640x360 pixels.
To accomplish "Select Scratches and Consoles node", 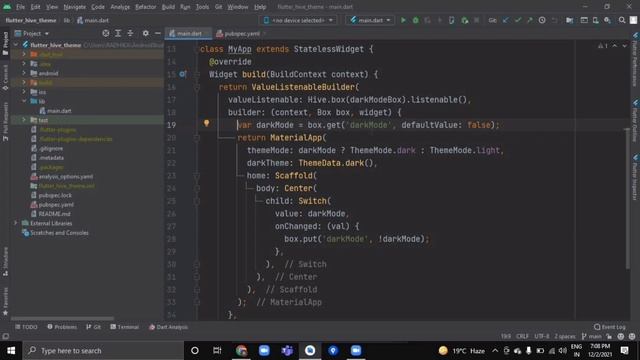I will (56, 233).
